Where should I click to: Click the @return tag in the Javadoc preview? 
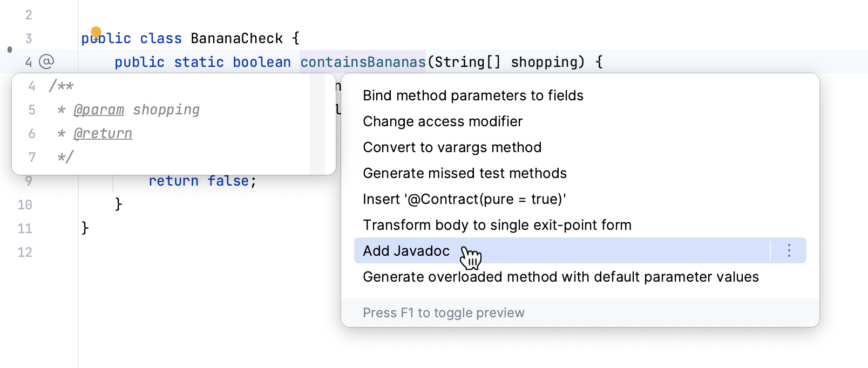[103, 133]
